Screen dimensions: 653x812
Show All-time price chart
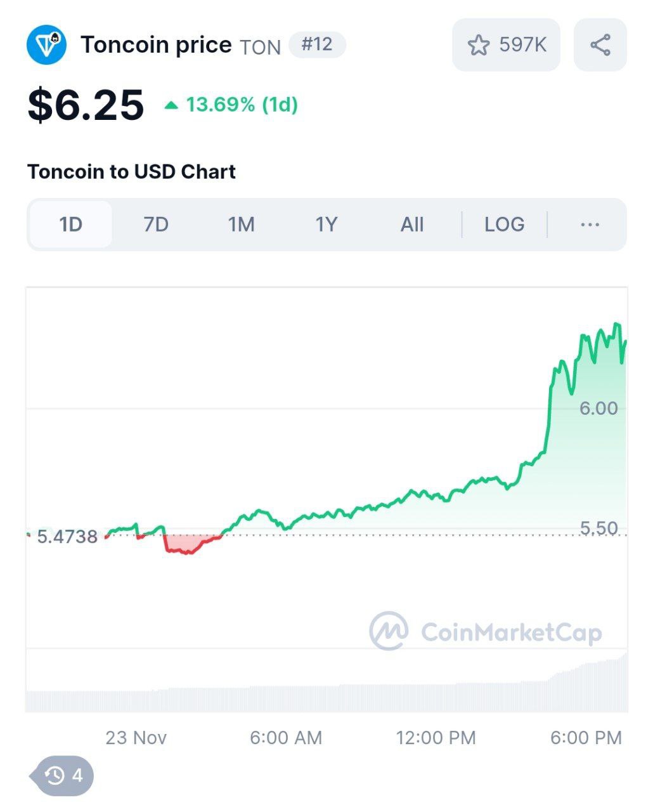pos(412,225)
